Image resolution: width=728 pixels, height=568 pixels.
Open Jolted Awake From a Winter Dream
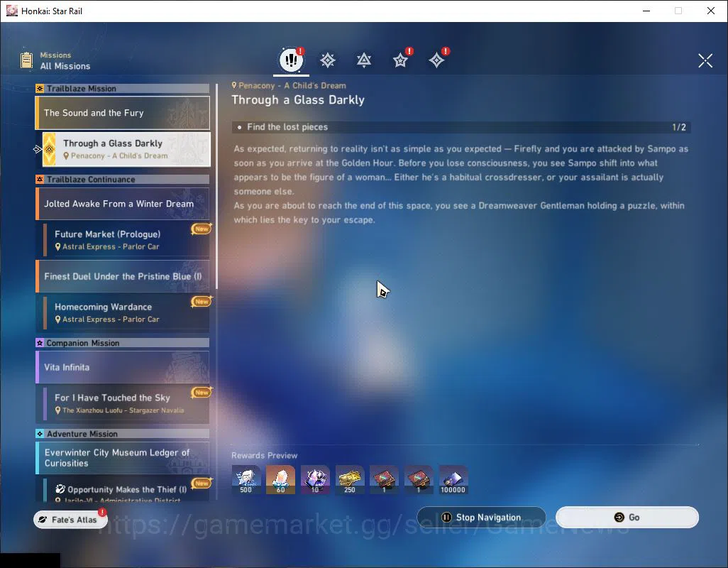pos(123,204)
